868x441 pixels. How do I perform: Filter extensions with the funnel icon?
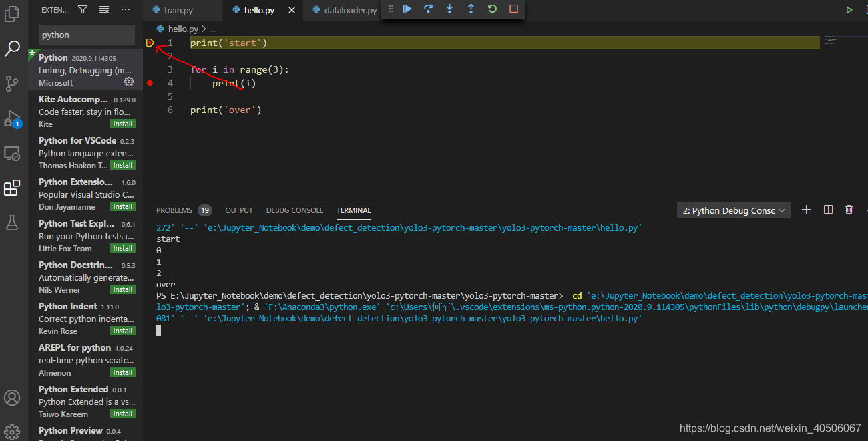(83, 9)
